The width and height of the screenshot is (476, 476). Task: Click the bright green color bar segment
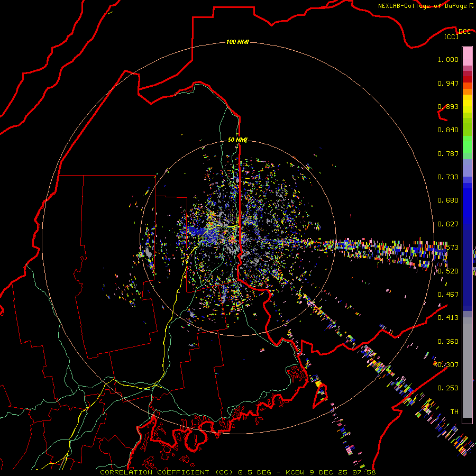[467, 144]
